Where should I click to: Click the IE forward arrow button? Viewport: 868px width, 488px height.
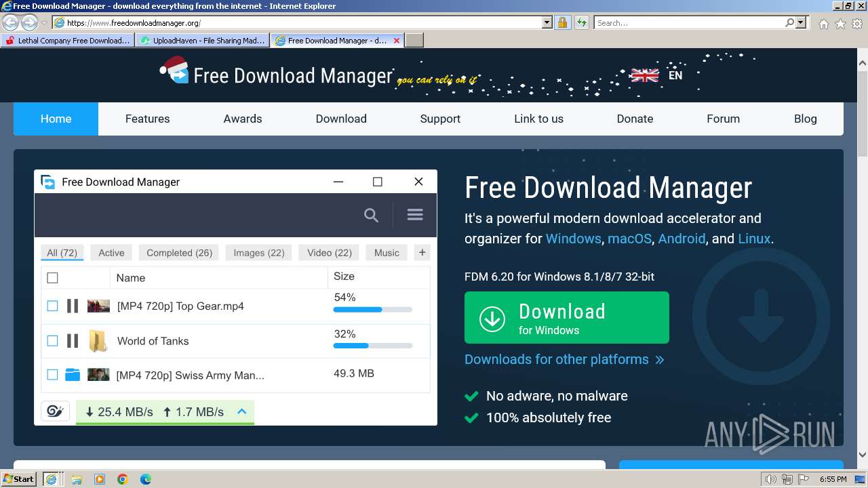coord(29,22)
